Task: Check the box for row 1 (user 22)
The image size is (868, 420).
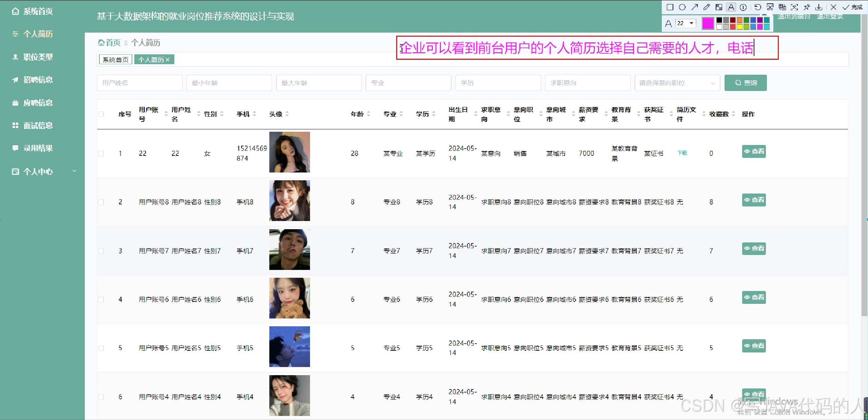Action: 101,153
